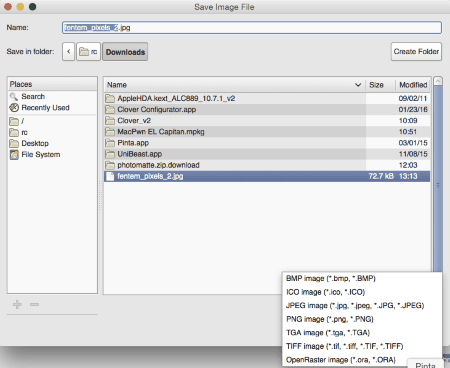
Task: Click 11/08/15 modified date cell
Action: [413, 154]
